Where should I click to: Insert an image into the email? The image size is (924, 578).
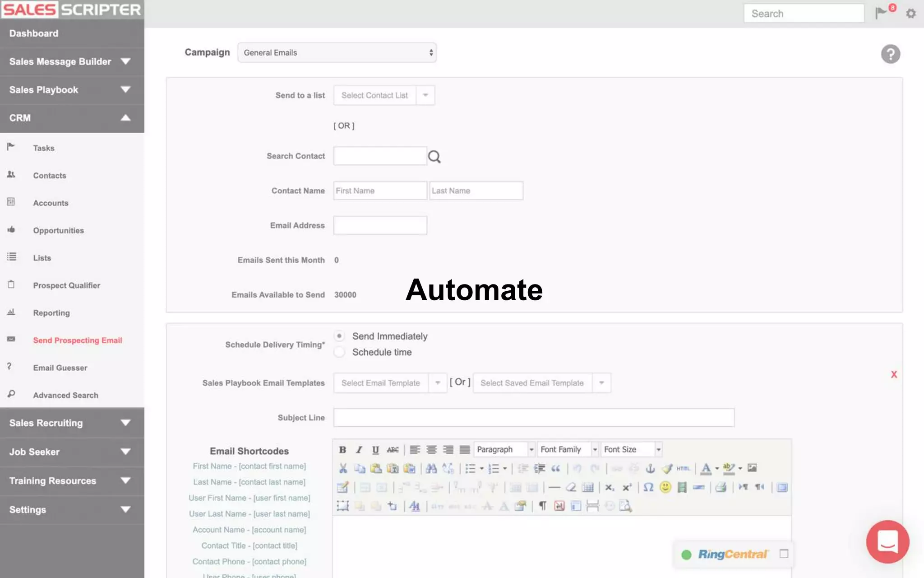pos(752,468)
